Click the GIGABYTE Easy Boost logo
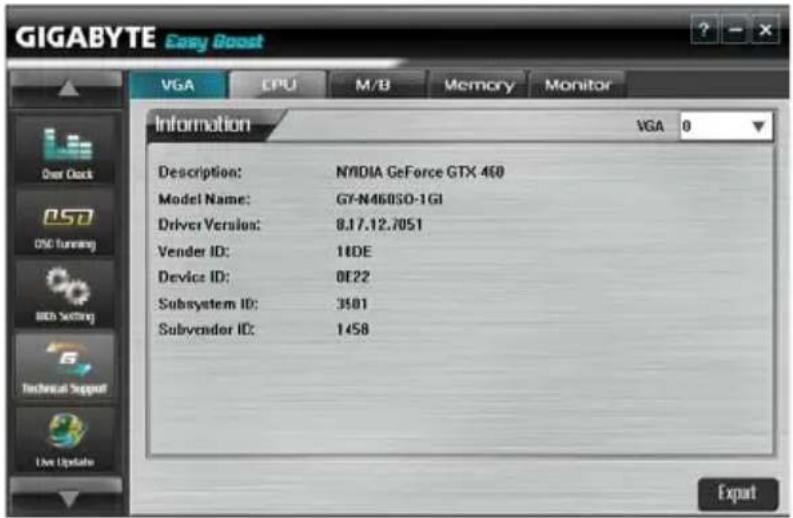Image resolution: width=793 pixels, height=518 pixels. 140,38
